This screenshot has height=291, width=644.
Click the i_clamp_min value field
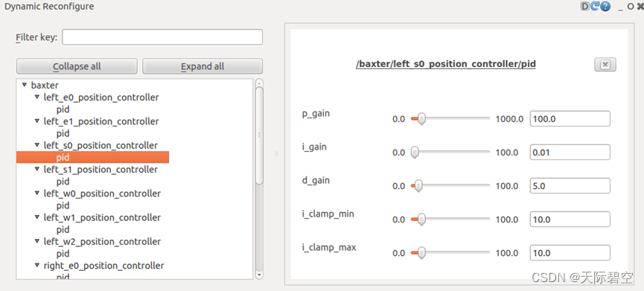pos(570,220)
